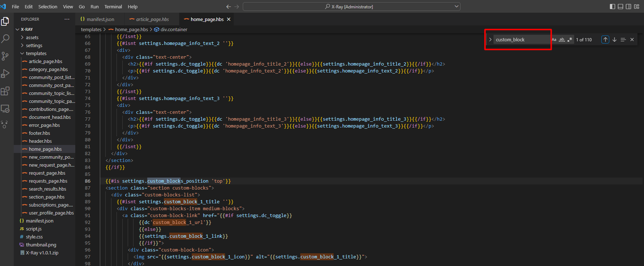644x266 pixels.
Task: Open the Terminal menu
Action: [x=113, y=7]
